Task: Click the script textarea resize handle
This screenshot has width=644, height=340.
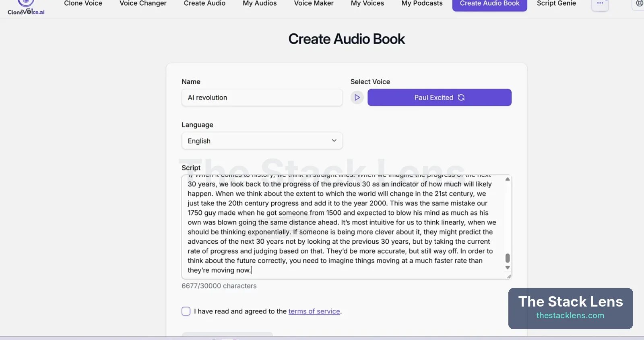Action: coord(509,276)
